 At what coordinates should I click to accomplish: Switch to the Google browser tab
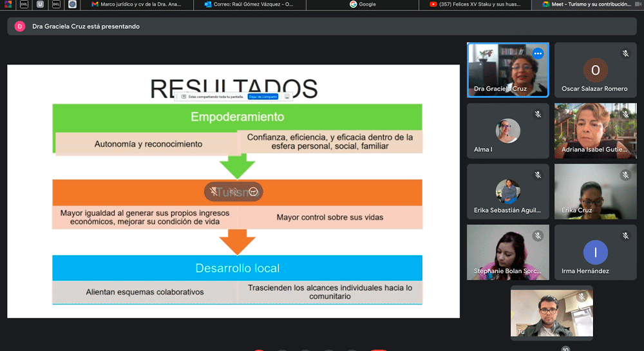367,5
